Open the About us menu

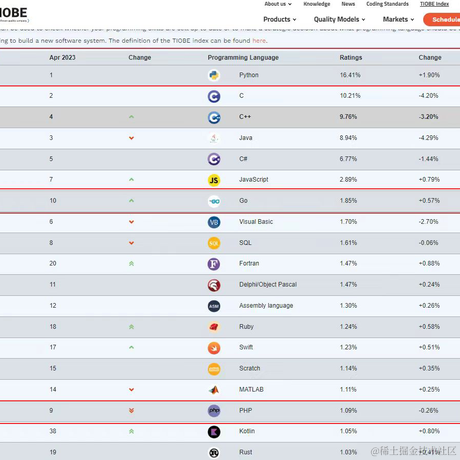click(x=278, y=4)
